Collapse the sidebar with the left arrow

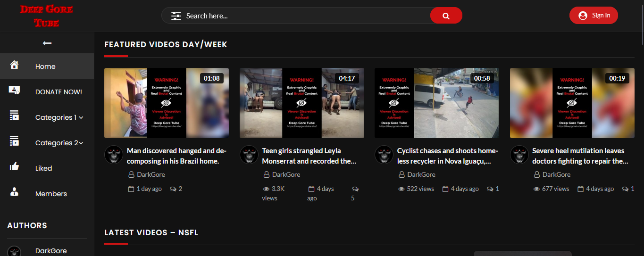tap(47, 43)
